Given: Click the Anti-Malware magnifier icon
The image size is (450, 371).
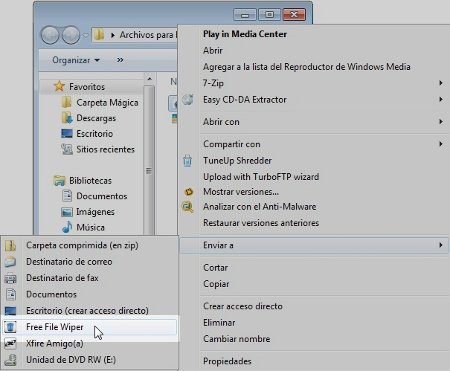Looking at the screenshot, I should (x=187, y=207).
